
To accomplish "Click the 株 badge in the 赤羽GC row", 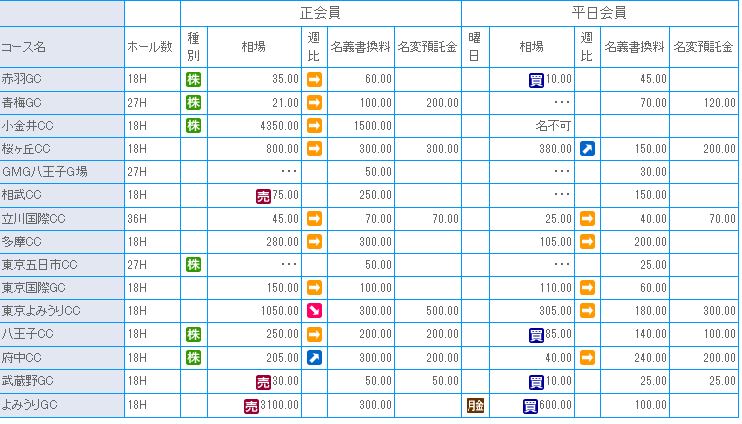I will 194,80.
